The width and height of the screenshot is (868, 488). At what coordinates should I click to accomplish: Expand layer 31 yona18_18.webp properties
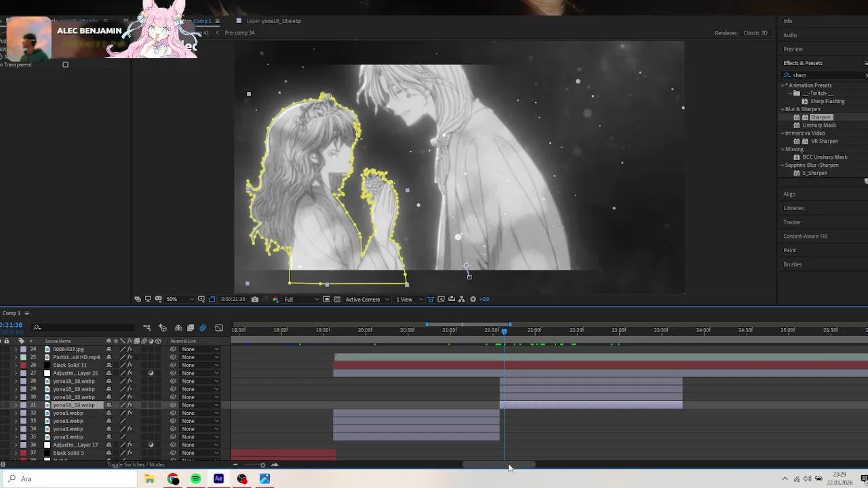pyautogui.click(x=16, y=405)
